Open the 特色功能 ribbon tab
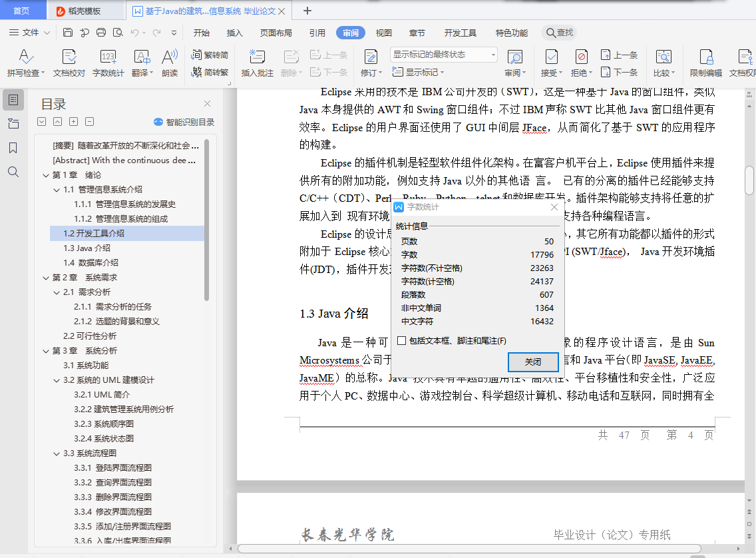 (x=512, y=33)
